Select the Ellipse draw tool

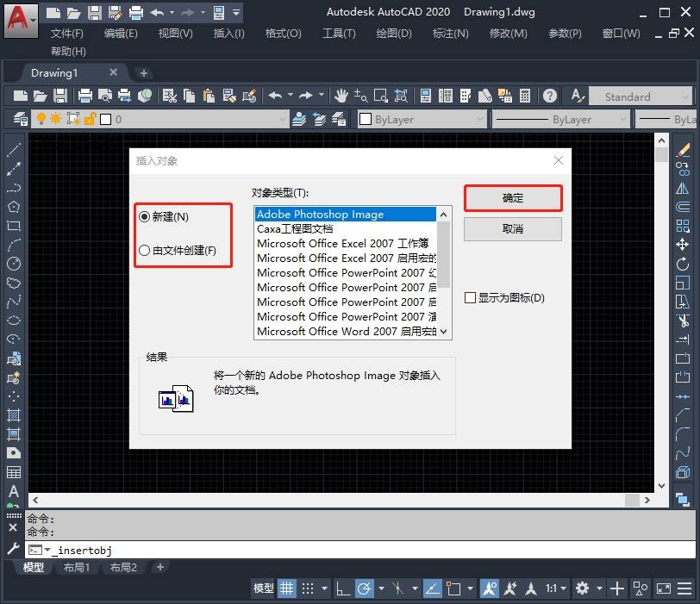pos(14,321)
